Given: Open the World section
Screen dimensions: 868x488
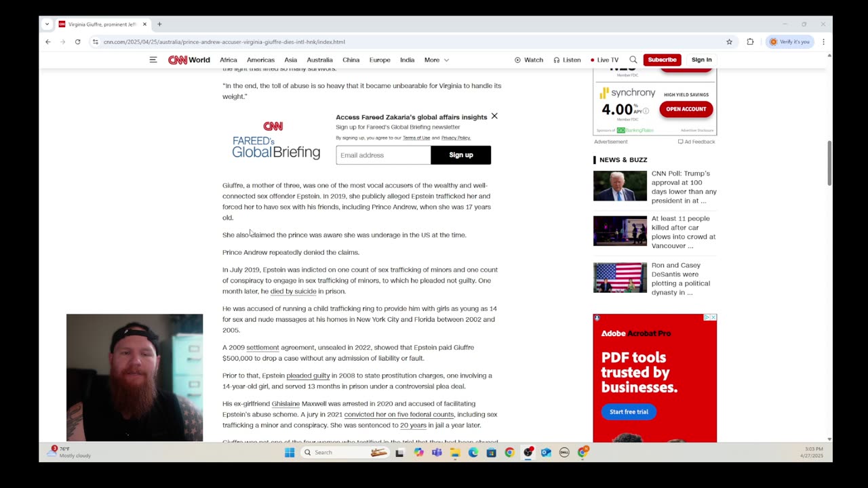Looking at the screenshot, I should point(199,60).
